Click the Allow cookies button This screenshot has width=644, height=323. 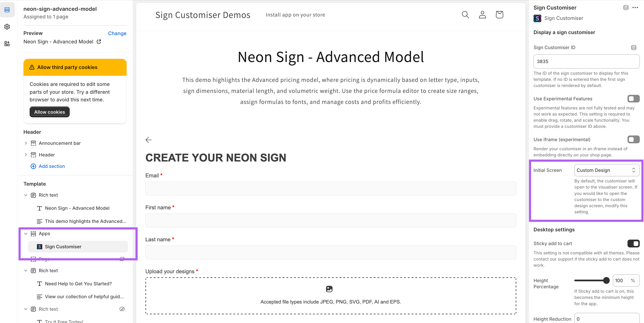[50, 112]
